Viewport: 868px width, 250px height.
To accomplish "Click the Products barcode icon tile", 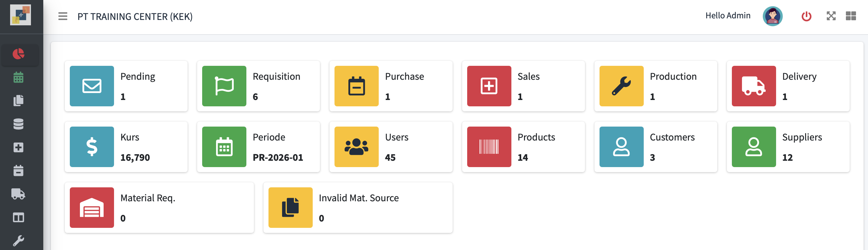I will point(489,147).
